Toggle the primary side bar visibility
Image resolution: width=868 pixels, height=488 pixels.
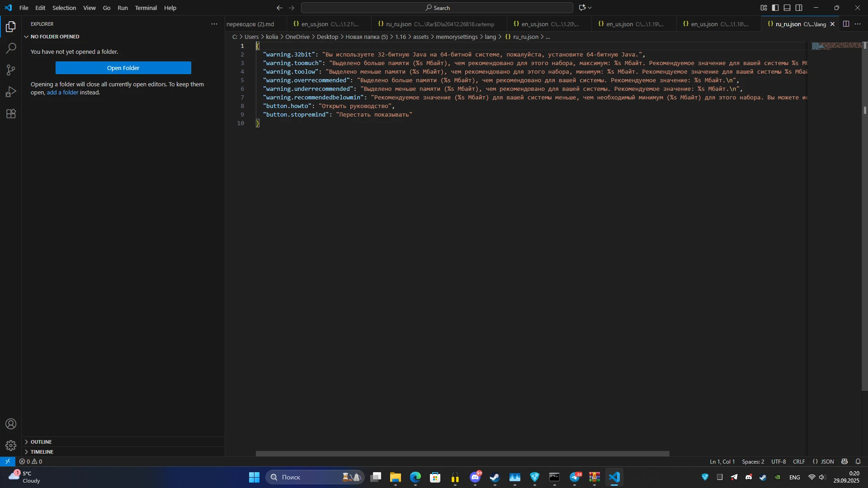pos(775,8)
